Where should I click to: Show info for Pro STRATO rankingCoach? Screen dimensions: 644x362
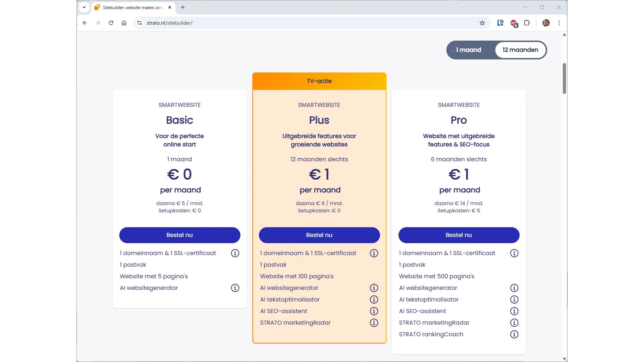point(514,334)
